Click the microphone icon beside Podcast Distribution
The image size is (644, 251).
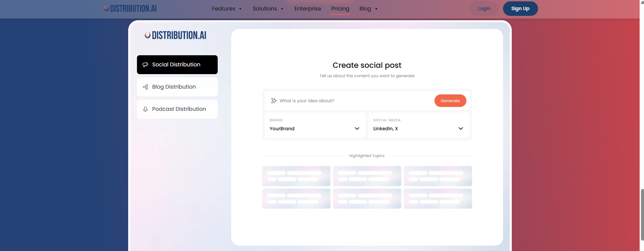pos(145,109)
